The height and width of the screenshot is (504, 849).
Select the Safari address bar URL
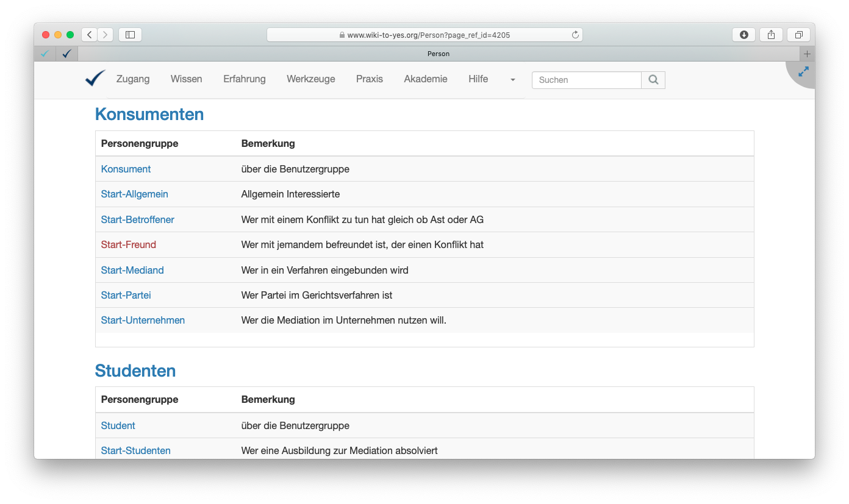pos(428,35)
